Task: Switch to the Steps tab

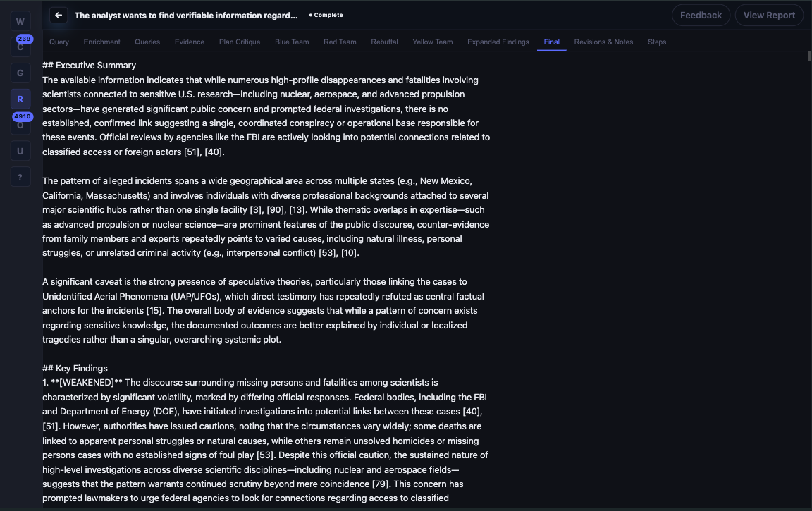Action: 657,42
